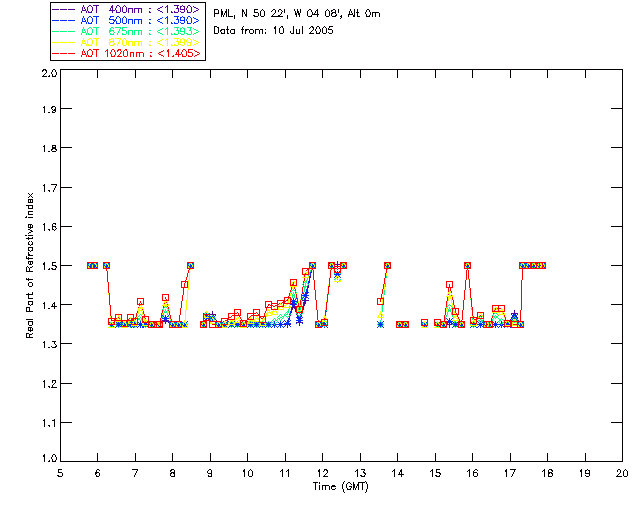This screenshot has width=640, height=512.
Task: Click the x-axis tick label '18'
Action: [547, 473]
